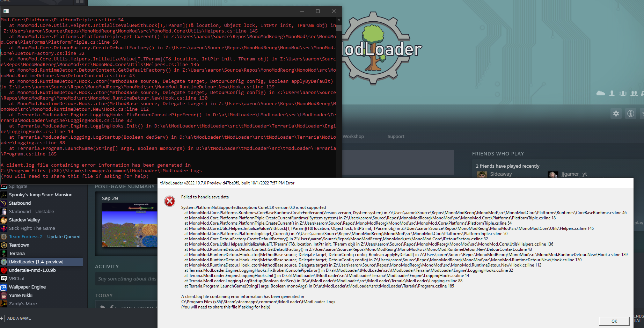Image resolution: width=644 pixels, height=328 pixels.
Task: Click the tModLoader gear-tree icon in library
Action: point(4,262)
